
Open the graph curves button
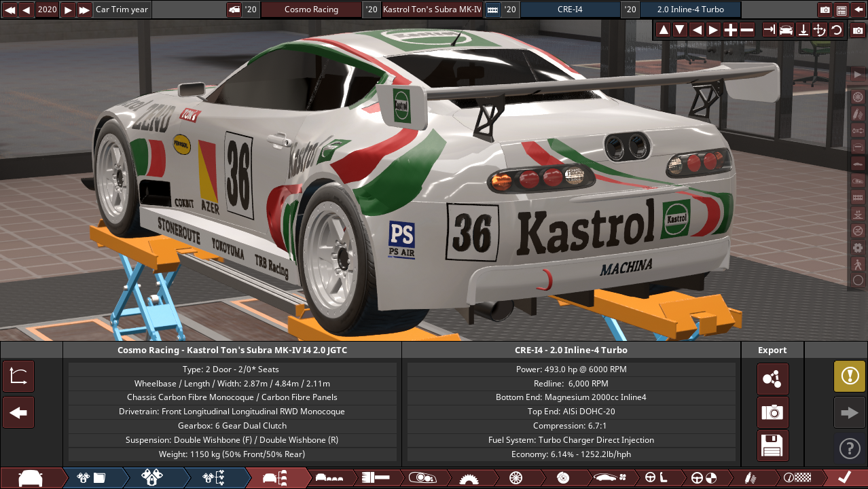point(18,377)
